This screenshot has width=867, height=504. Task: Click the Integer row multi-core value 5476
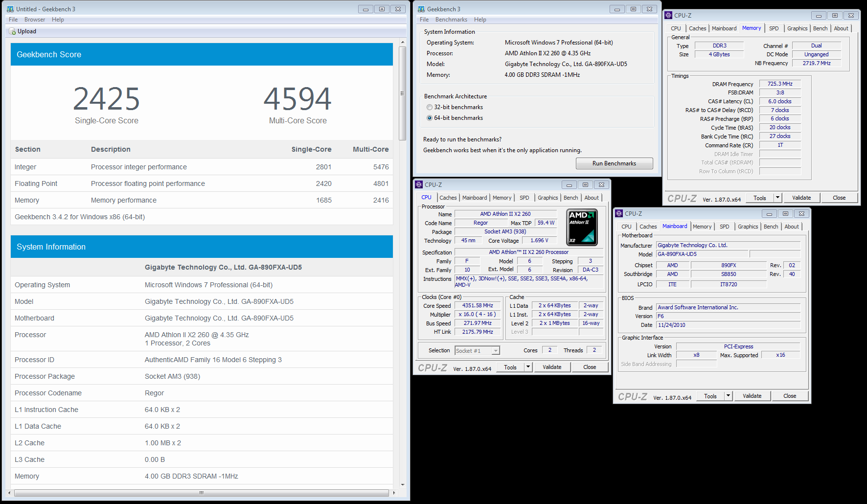381,167
